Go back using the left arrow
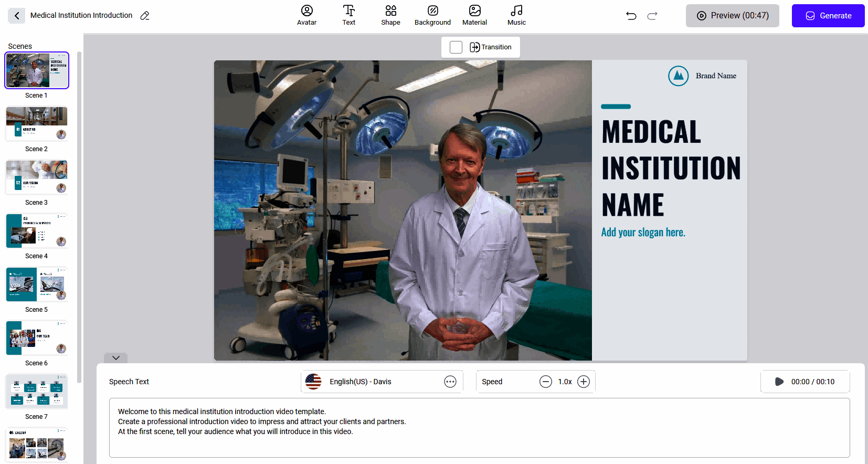Image resolution: width=868 pixels, height=464 pixels. (17, 16)
